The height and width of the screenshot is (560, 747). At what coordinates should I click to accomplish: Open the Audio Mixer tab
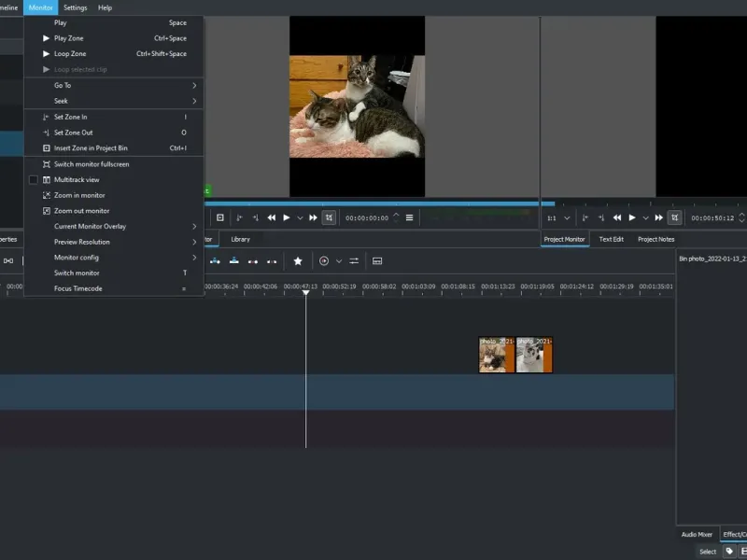click(x=697, y=535)
